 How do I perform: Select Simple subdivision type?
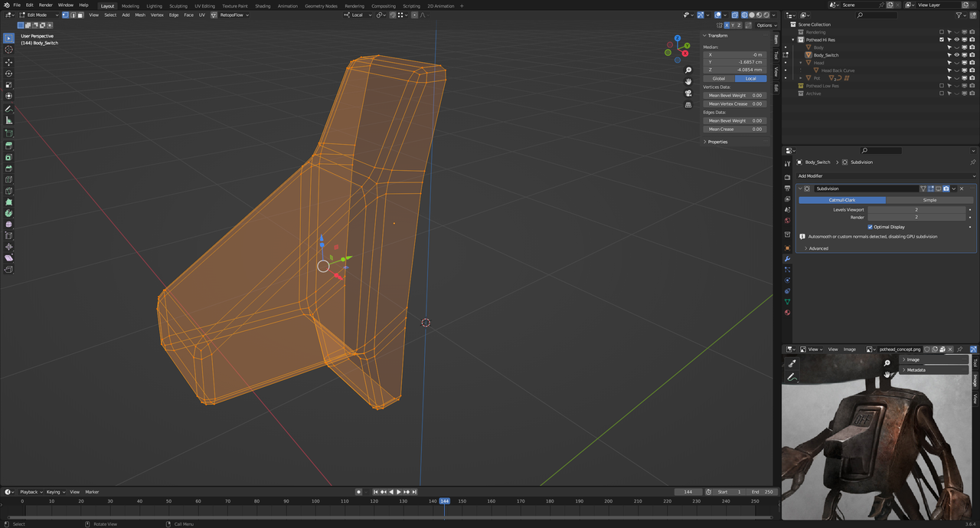point(929,200)
